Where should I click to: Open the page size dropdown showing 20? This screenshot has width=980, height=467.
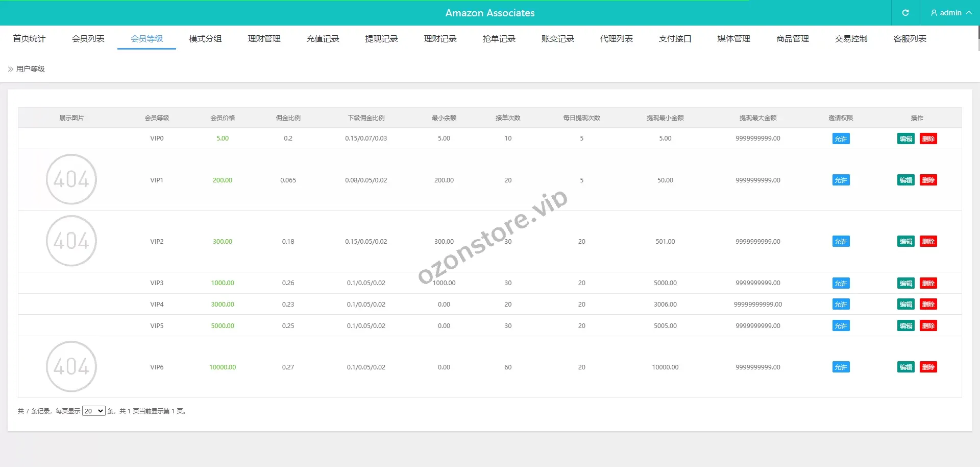(94, 411)
